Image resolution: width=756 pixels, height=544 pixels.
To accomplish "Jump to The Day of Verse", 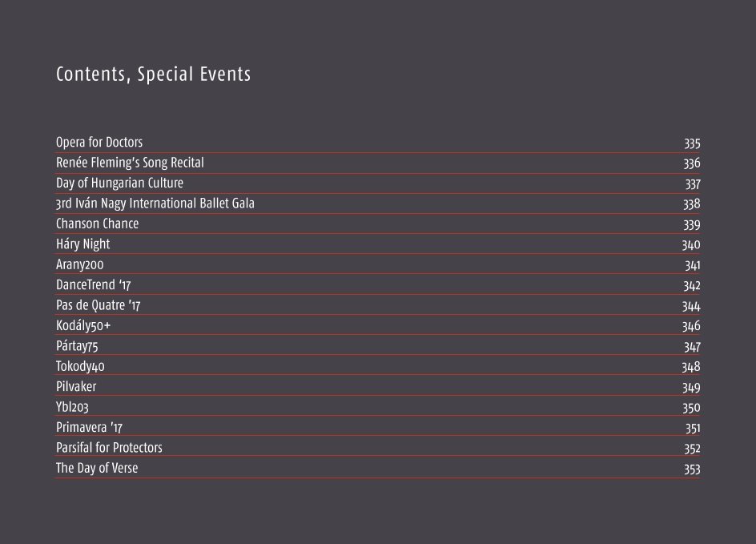I will 96,469.
